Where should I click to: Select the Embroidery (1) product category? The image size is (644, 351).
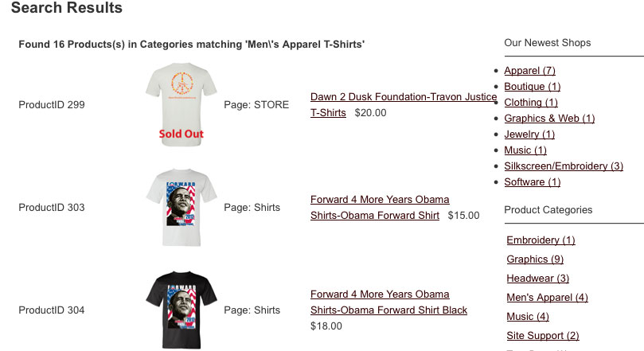[541, 240]
